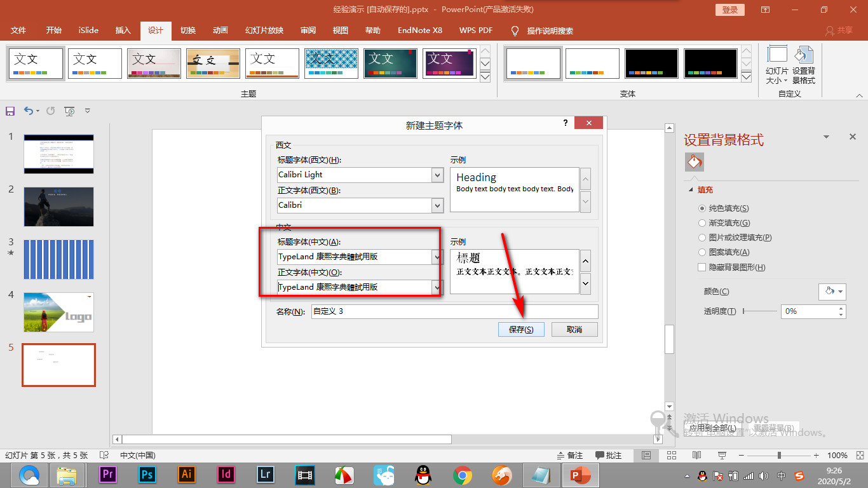Open Chrome from taskbar
Screen dimensions: 868x488
point(463,475)
